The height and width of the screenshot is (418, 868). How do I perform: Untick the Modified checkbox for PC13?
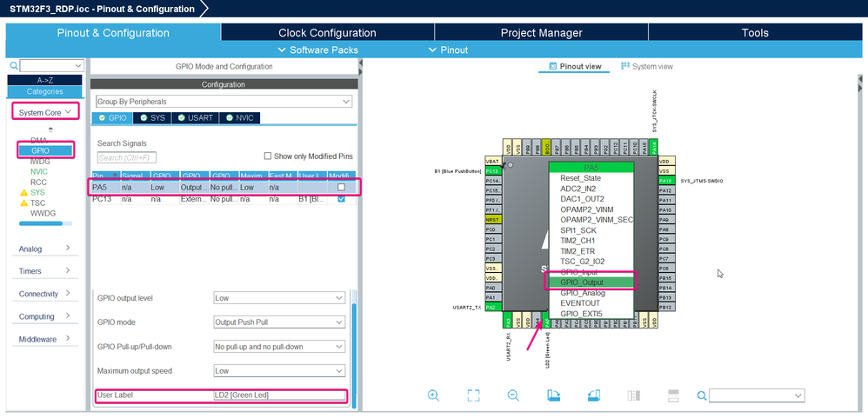(341, 198)
